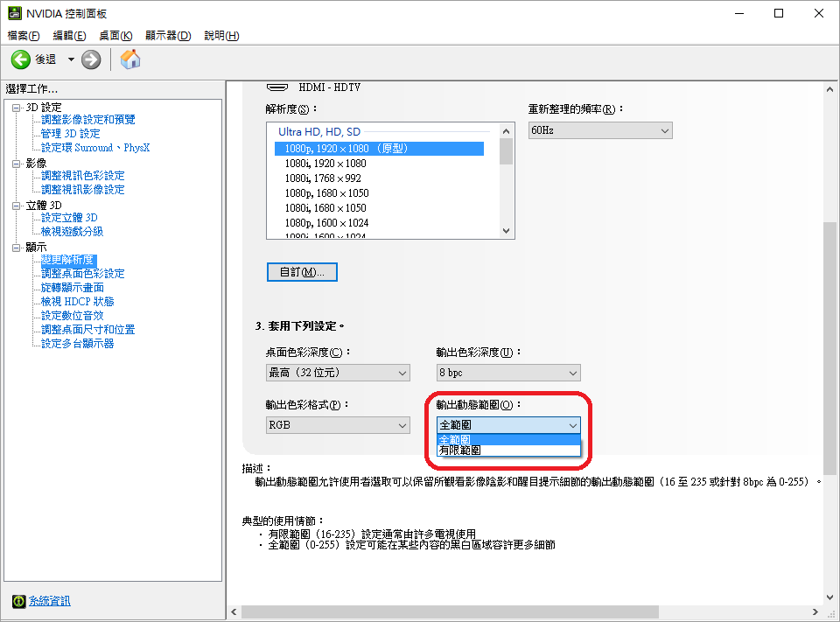Open 桌面色彩深度 dropdown 最高 (32 位元)
This screenshot has height=622, width=840.
pos(338,373)
